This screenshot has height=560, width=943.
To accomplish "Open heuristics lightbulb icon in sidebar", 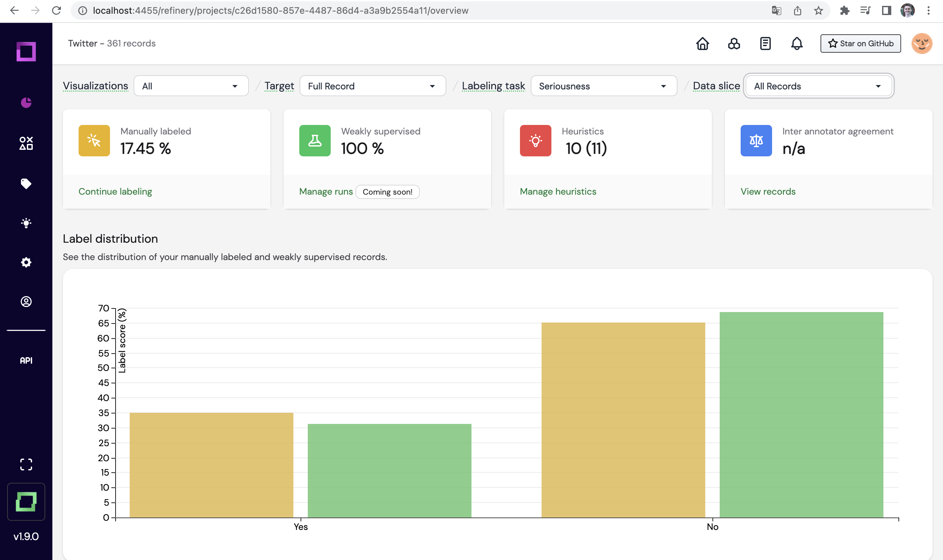I will (26, 223).
